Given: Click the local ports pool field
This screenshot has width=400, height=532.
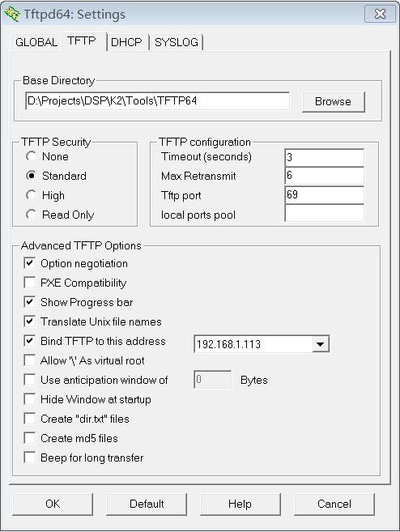Looking at the screenshot, I should pos(325,214).
